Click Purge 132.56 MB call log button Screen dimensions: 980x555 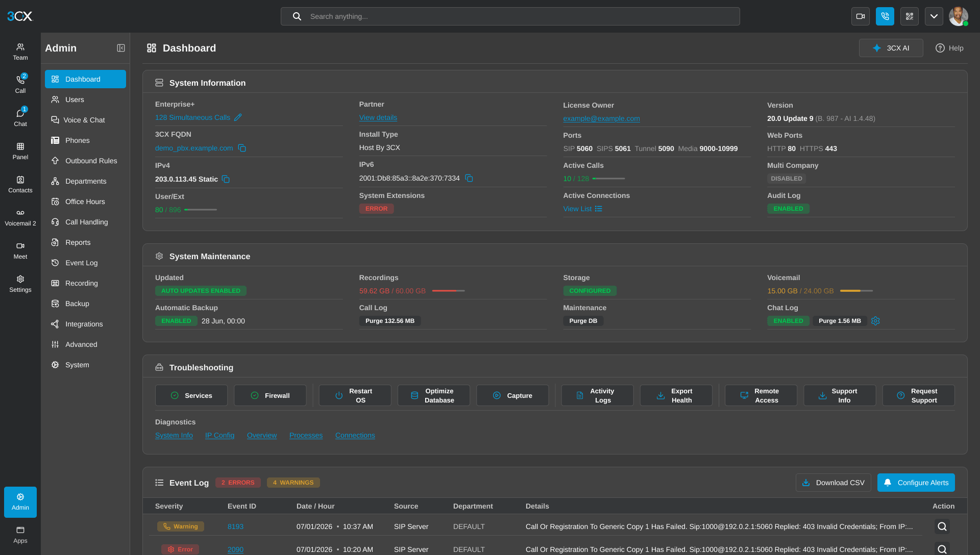pyautogui.click(x=390, y=321)
